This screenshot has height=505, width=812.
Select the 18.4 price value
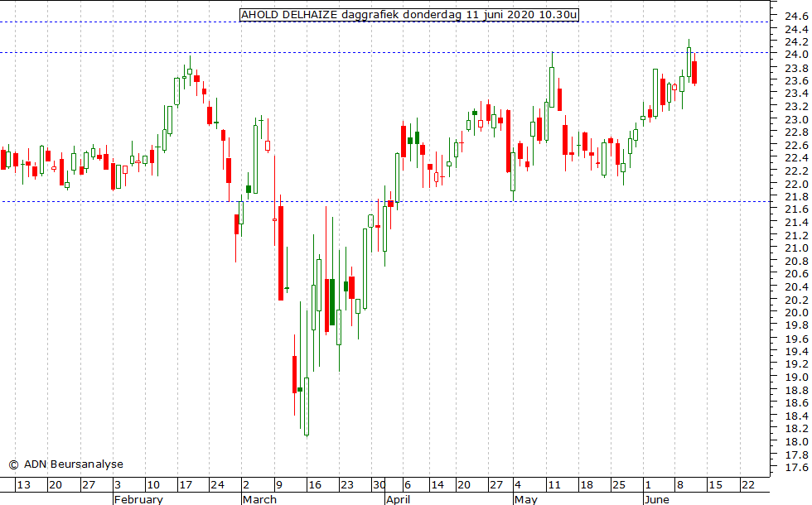pos(796,416)
